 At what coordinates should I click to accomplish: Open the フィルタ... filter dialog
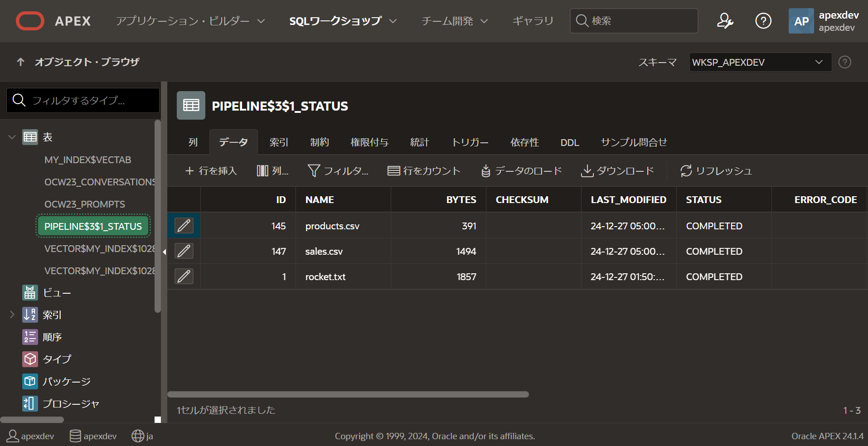coord(338,171)
